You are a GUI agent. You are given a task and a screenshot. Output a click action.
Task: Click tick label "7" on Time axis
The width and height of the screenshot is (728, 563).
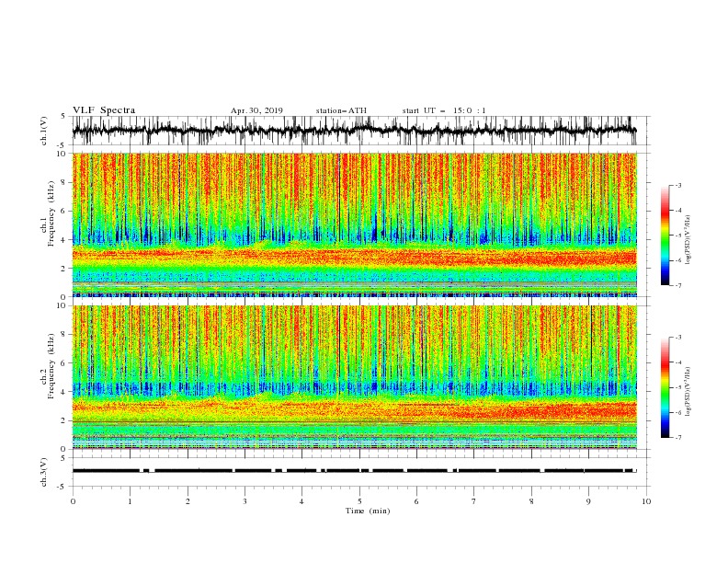(x=474, y=501)
